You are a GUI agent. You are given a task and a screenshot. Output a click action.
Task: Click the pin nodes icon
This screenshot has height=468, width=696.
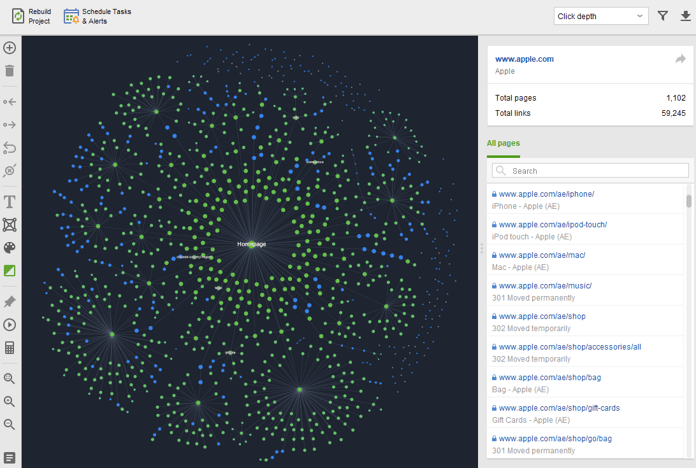point(9,302)
